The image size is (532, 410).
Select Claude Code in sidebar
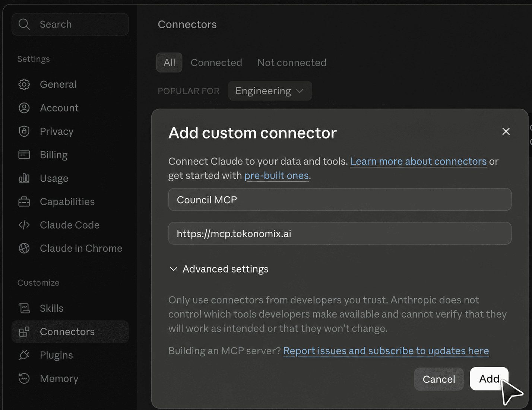pos(70,225)
